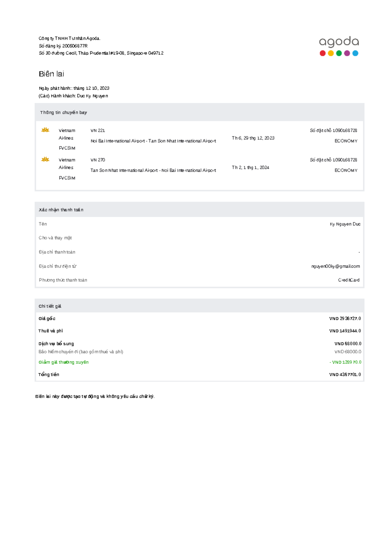Select the blue dot under Agoda logo

(355, 53)
